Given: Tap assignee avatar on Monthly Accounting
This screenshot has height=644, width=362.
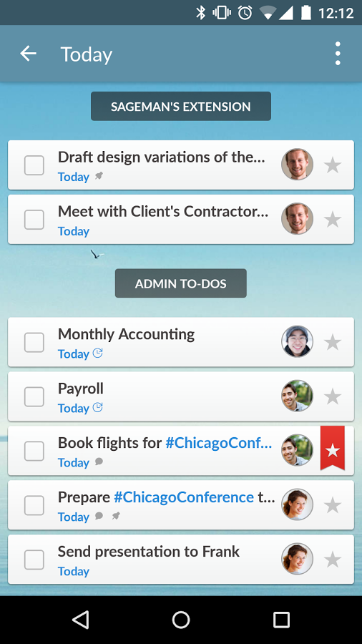Looking at the screenshot, I should (297, 342).
